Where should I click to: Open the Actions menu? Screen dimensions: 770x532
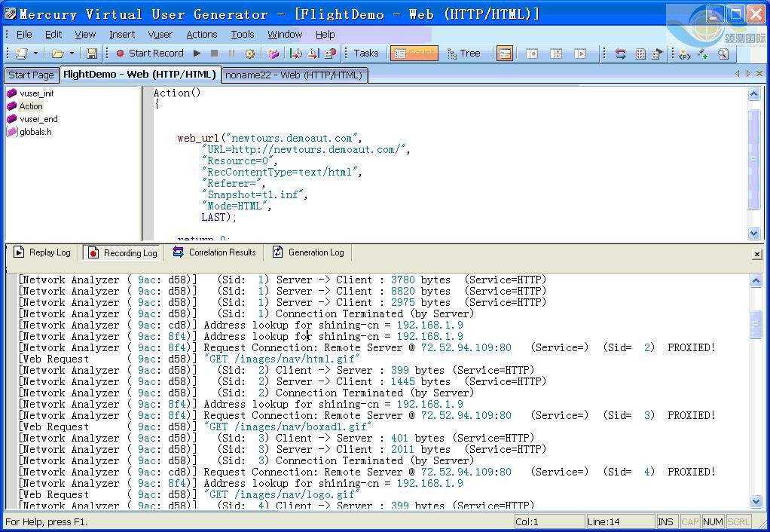pos(201,35)
